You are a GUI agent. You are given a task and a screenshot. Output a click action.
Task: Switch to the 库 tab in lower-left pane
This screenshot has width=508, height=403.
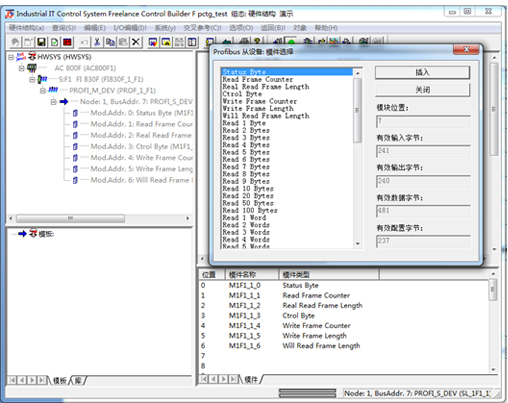point(78,380)
